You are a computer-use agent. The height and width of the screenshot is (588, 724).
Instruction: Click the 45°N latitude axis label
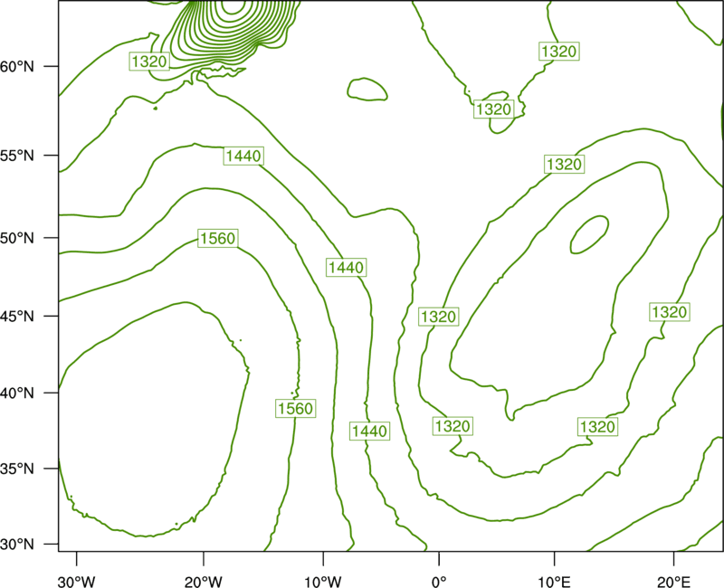pyautogui.click(x=17, y=316)
